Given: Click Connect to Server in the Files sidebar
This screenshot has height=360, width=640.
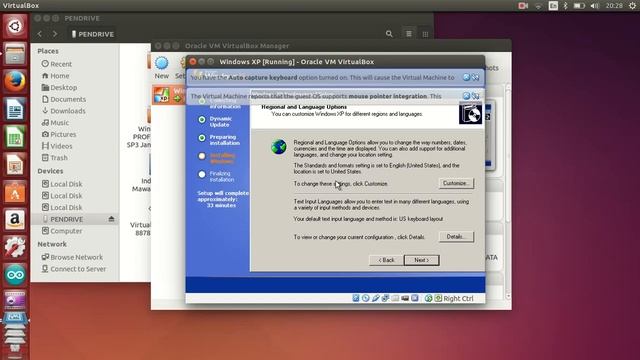Looking at the screenshot, I should click(73, 269).
